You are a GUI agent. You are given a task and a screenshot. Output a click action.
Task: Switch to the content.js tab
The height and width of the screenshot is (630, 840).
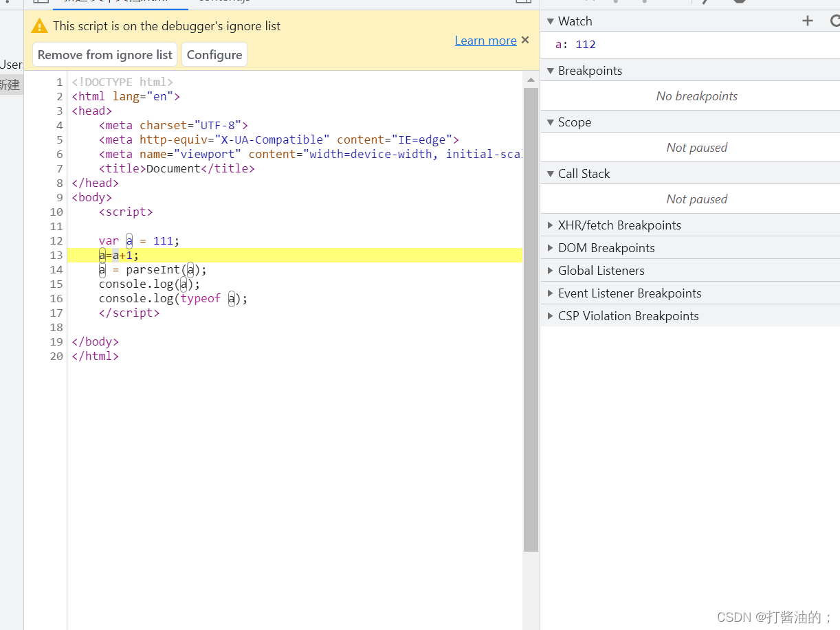223,2
